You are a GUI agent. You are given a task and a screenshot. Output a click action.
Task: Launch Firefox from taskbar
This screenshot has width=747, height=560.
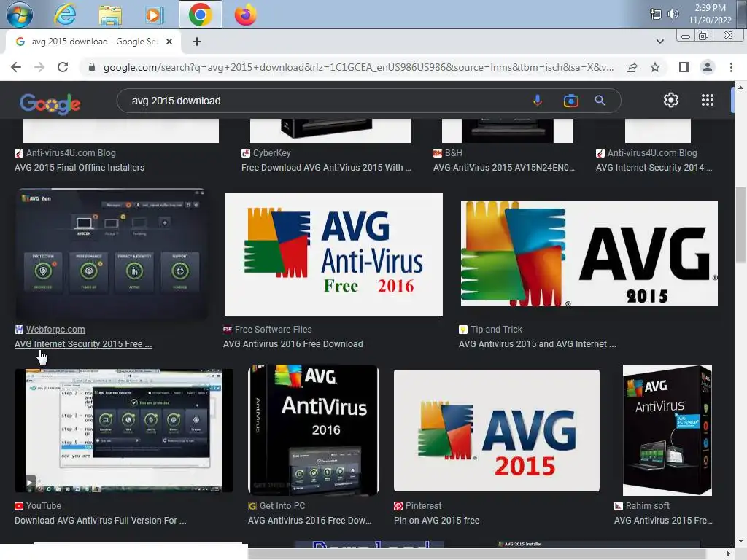point(245,15)
